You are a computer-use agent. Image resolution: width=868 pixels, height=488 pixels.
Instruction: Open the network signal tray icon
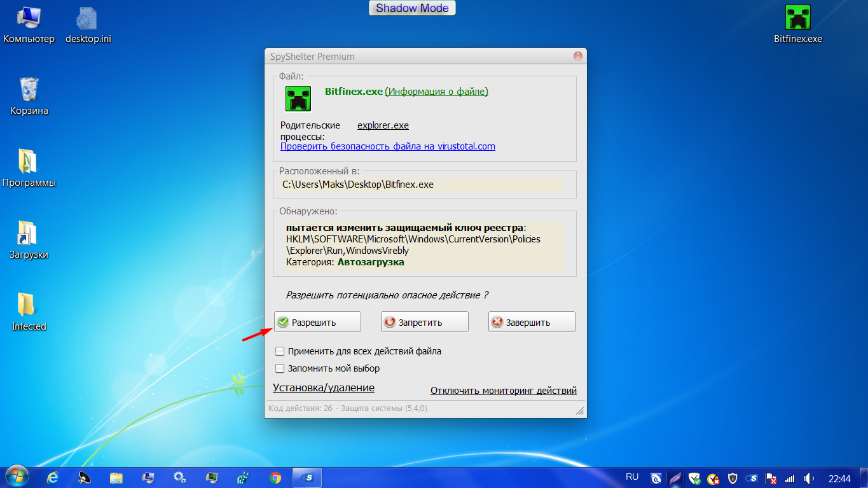click(x=790, y=478)
